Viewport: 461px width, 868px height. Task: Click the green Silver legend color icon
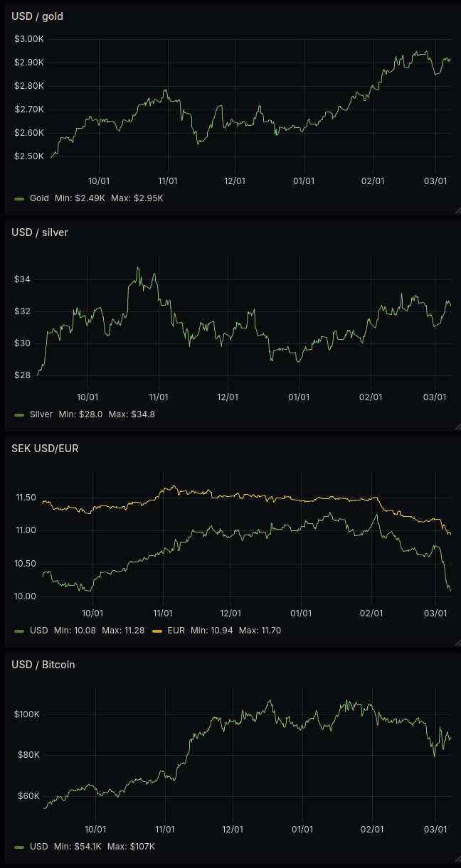click(19, 414)
